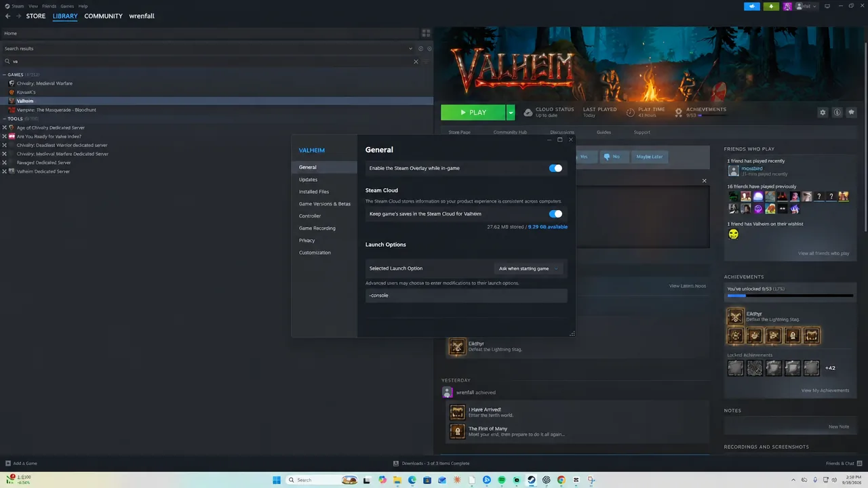Expand the Play button dropdown arrow

(x=511, y=113)
